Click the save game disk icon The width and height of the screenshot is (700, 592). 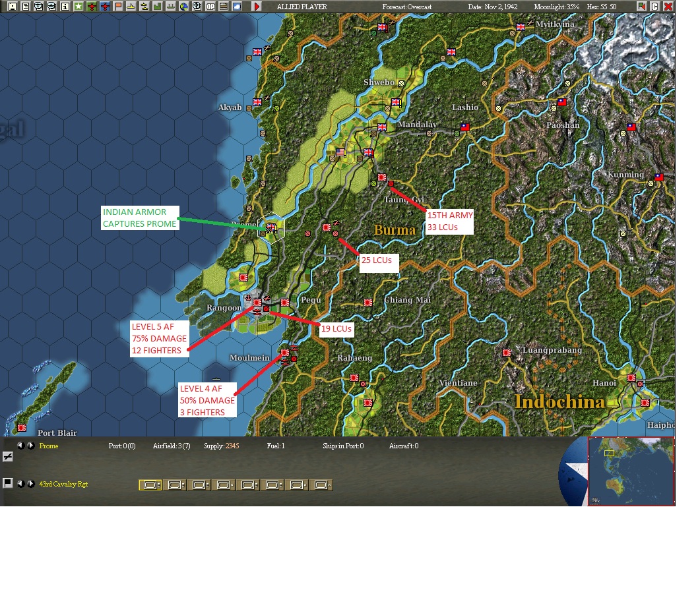(x=13, y=6)
